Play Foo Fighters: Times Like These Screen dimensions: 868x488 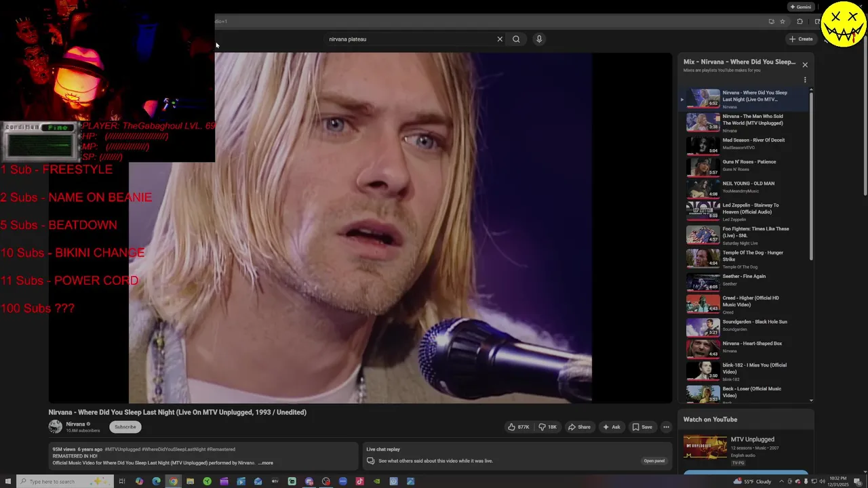coord(745,235)
